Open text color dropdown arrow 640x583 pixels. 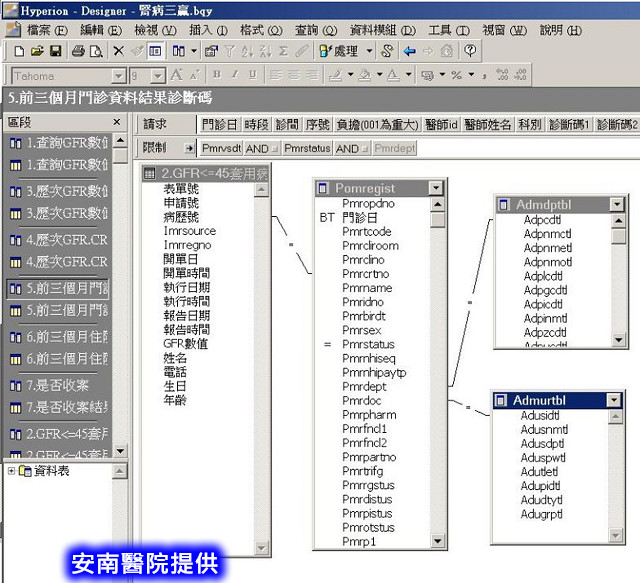click(x=408, y=75)
